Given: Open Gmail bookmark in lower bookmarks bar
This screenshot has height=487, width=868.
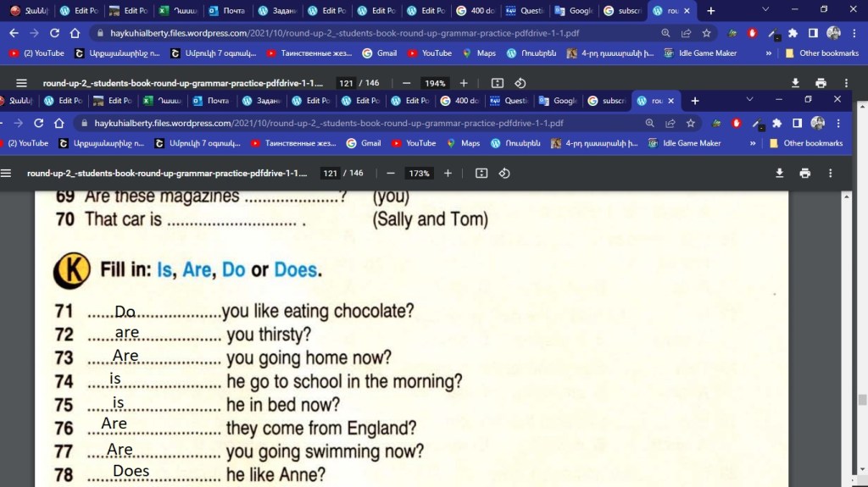Looking at the screenshot, I should 364,143.
